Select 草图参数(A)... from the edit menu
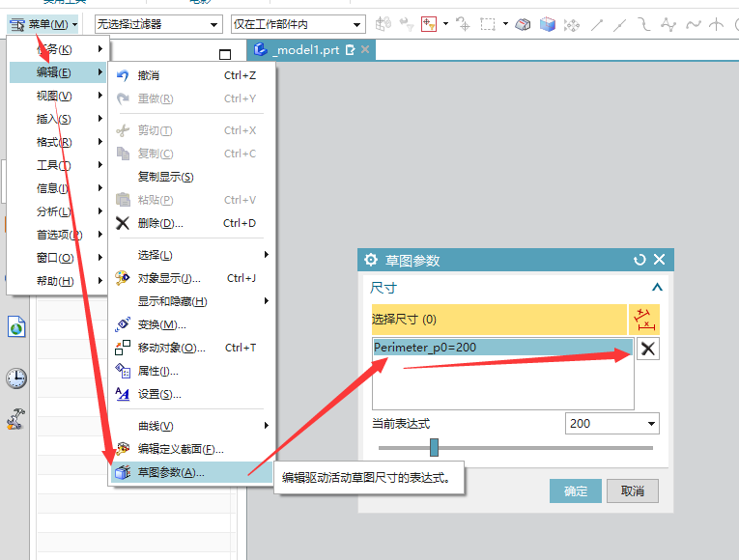This screenshot has width=739, height=560. [x=171, y=472]
